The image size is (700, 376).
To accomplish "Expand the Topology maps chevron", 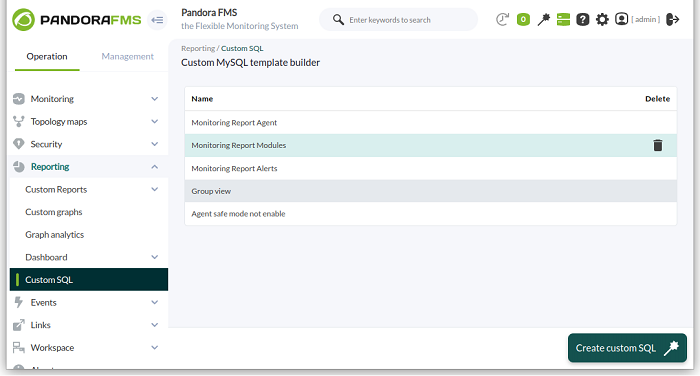I will (x=154, y=121).
